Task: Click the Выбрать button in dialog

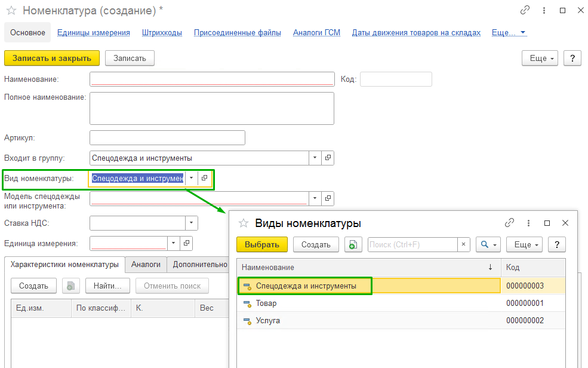Action: pyautogui.click(x=261, y=244)
